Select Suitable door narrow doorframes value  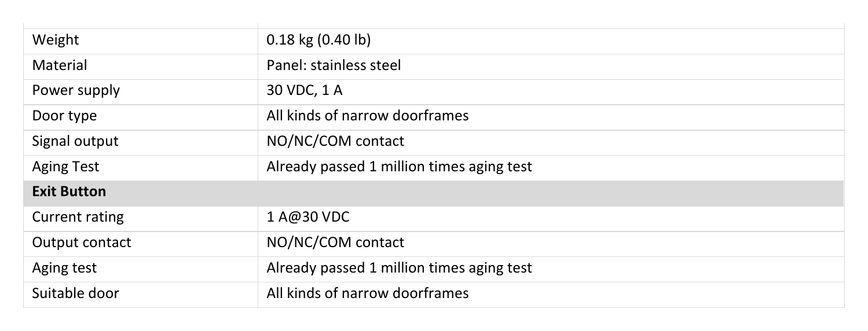[367, 293]
